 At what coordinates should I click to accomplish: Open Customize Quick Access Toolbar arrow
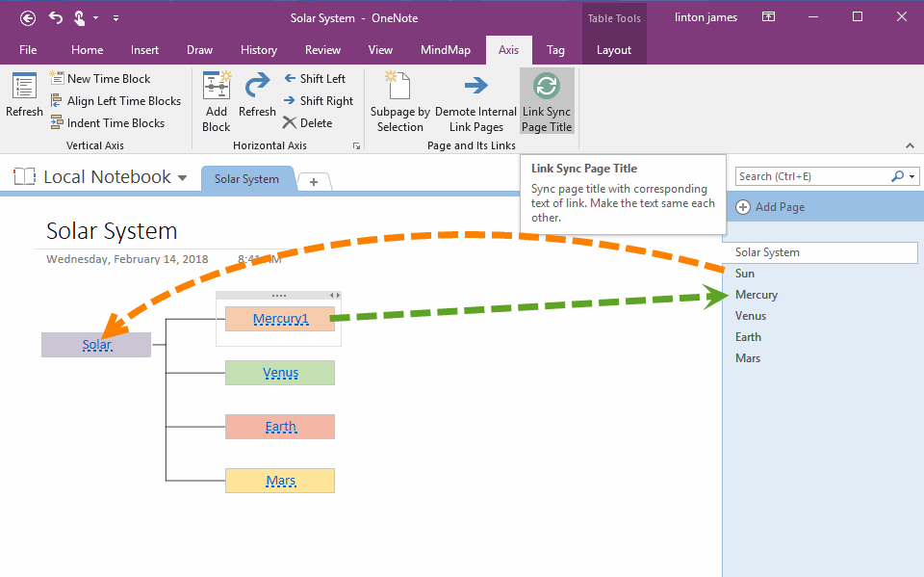[116, 18]
